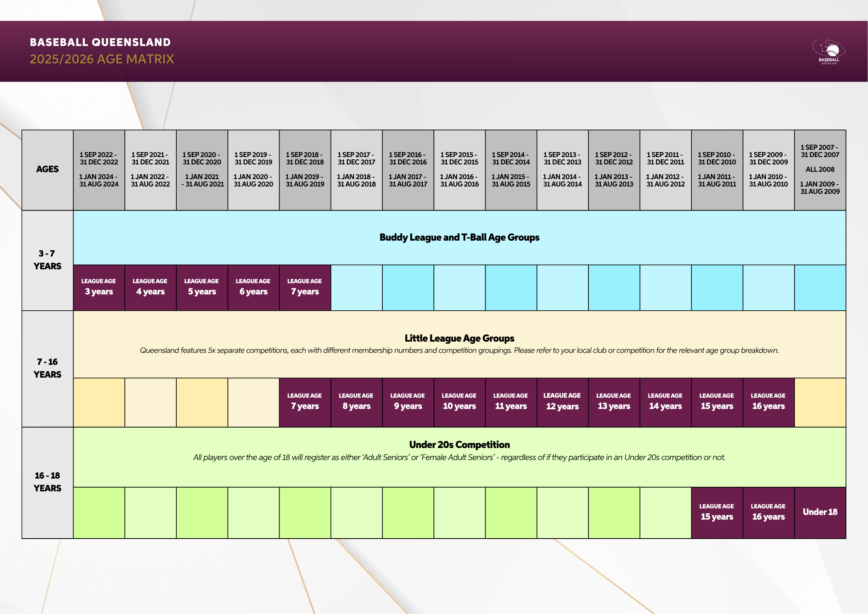Viewport: 868px width, 614px height.
Task: Select the Under 18 cell
Action: [x=820, y=512]
